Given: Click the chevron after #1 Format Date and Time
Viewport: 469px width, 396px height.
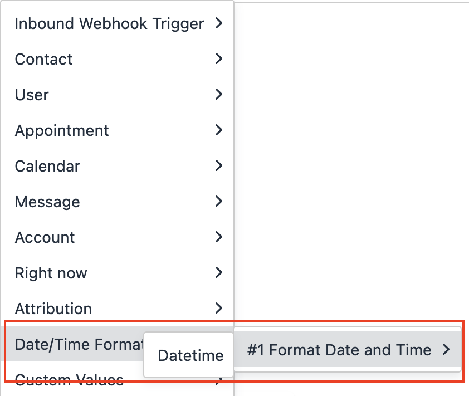Looking at the screenshot, I should [x=446, y=350].
